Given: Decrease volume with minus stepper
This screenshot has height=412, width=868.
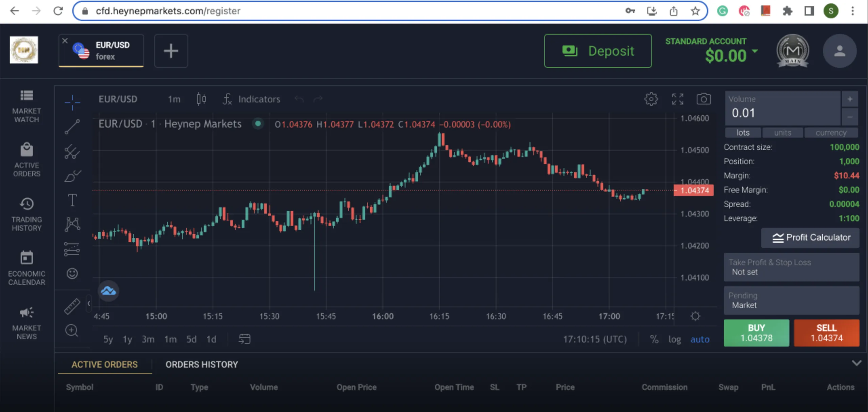Looking at the screenshot, I should click(850, 117).
